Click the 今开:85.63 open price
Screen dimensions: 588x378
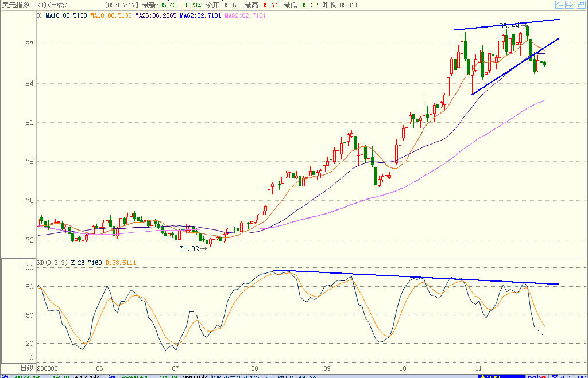pyautogui.click(x=222, y=5)
